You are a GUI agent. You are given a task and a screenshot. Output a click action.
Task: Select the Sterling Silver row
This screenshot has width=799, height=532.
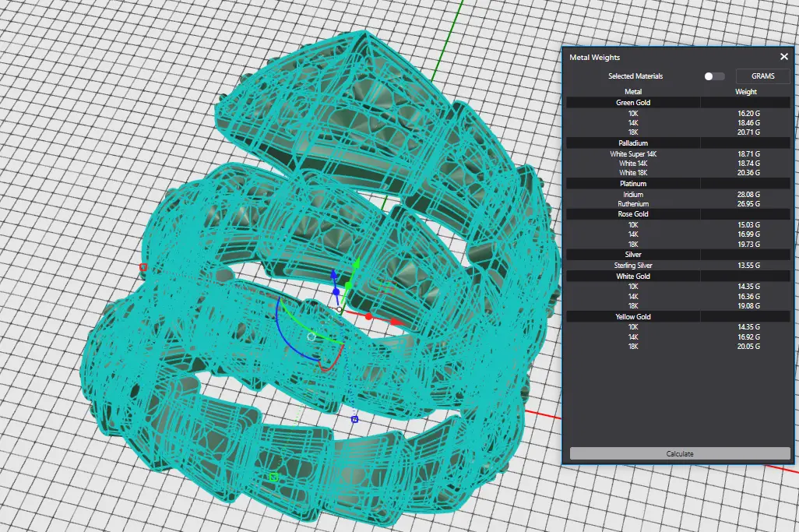coord(678,266)
